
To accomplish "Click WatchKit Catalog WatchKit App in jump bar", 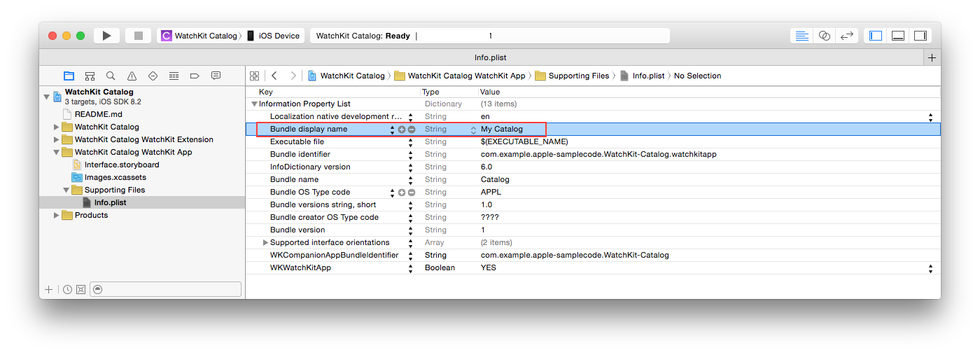I will point(460,76).
